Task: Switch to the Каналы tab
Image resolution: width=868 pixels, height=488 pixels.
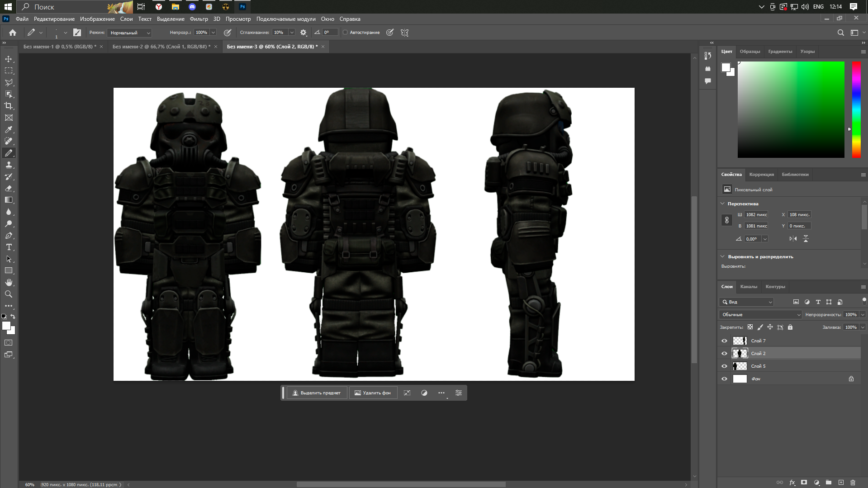Action: tap(748, 287)
